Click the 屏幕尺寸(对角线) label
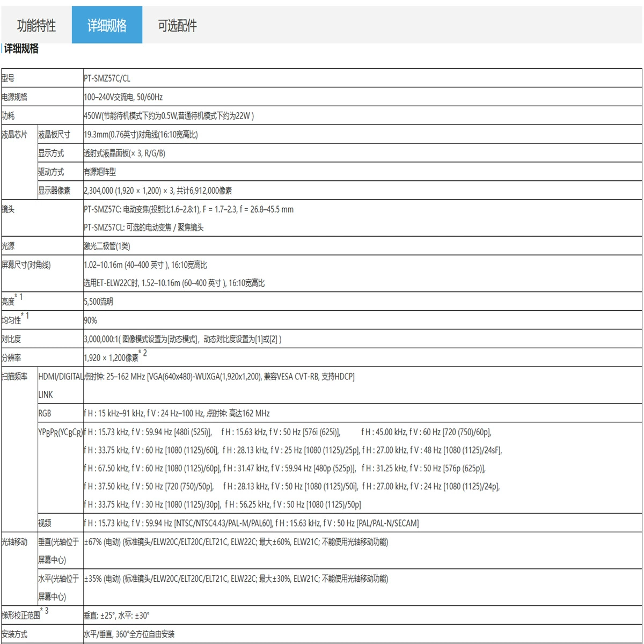 (x=26, y=265)
